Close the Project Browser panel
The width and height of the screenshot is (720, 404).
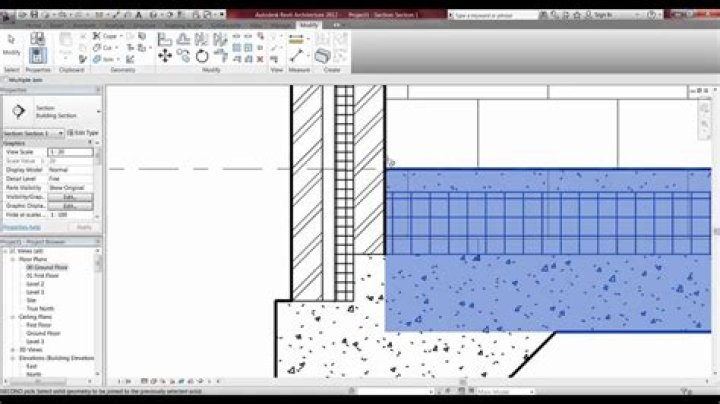point(98,241)
